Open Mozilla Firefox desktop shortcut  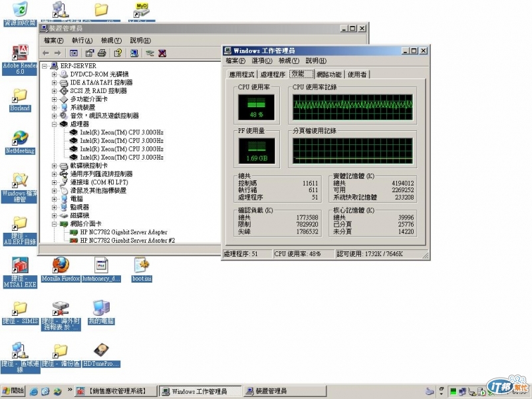tap(61, 270)
